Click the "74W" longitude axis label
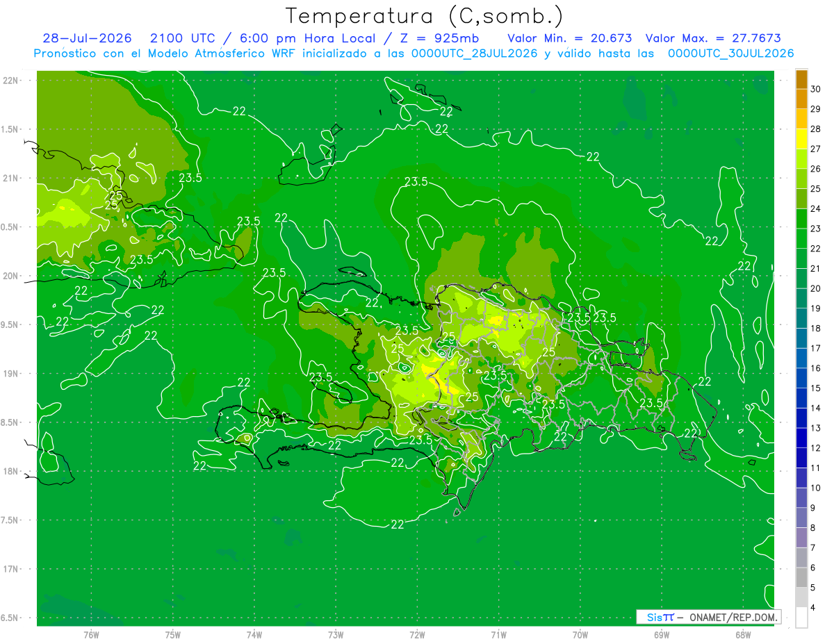 (254, 634)
